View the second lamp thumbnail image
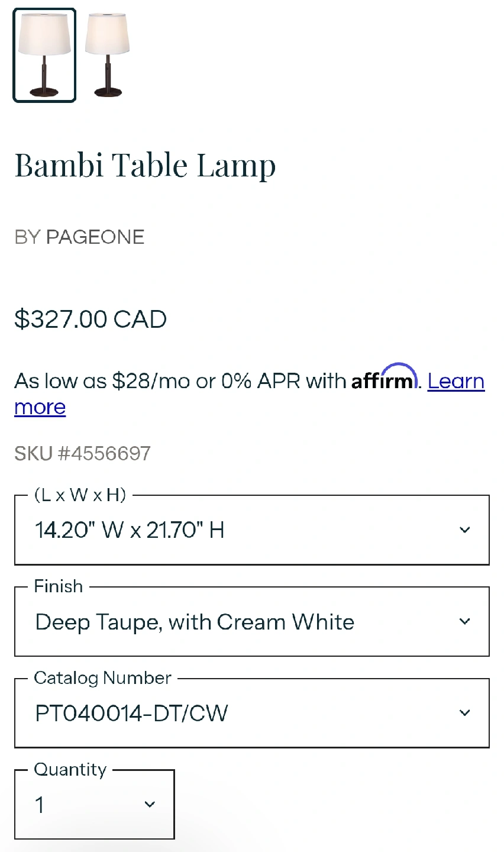The image size is (504, 852). (x=108, y=55)
